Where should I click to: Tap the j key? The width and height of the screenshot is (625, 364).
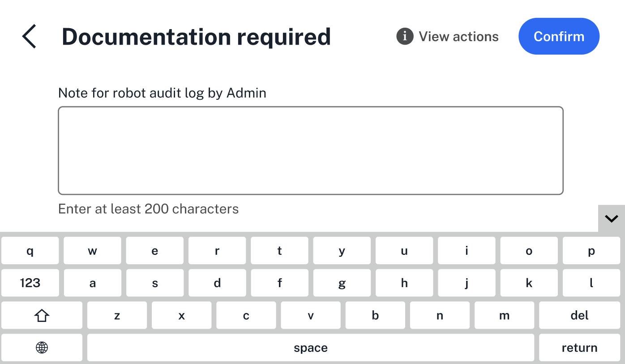(x=467, y=283)
